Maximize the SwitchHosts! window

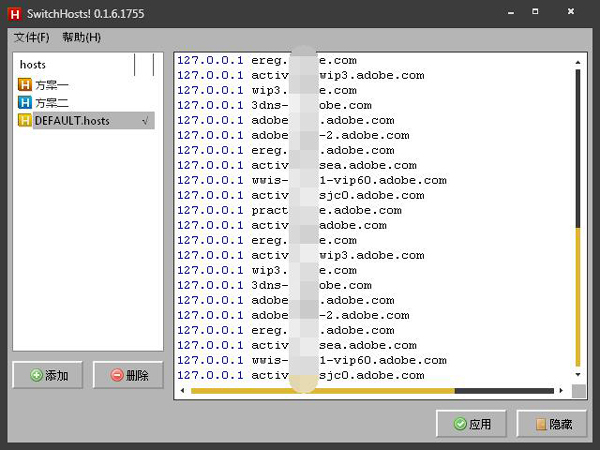click(x=535, y=11)
